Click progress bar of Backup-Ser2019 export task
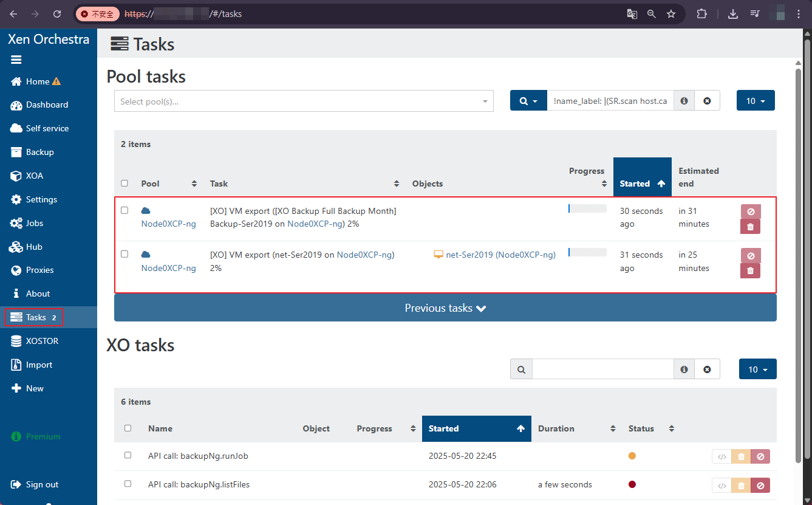This screenshot has height=505, width=812. coord(587,208)
